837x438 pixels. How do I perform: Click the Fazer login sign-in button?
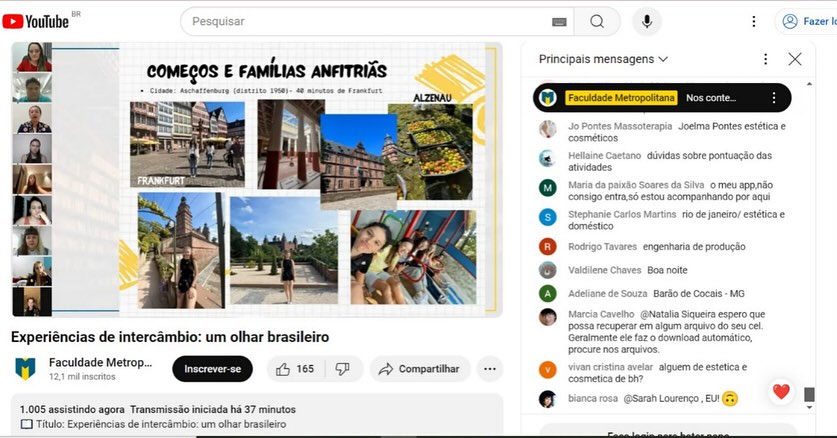806,21
